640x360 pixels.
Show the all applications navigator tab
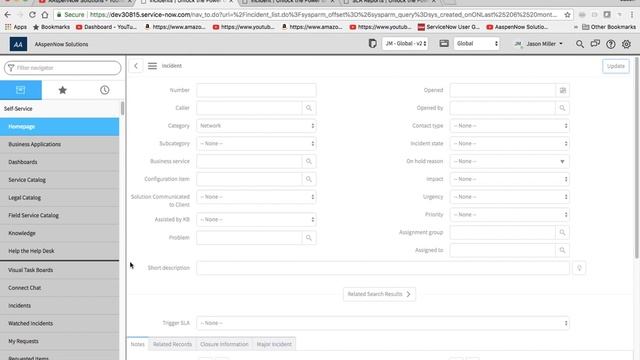click(21, 90)
